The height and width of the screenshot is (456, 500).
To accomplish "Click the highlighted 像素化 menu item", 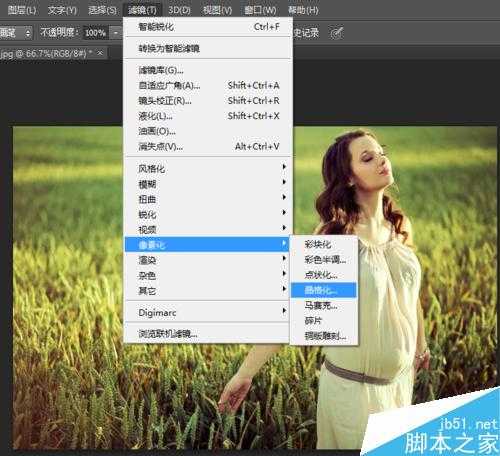I will [207, 244].
